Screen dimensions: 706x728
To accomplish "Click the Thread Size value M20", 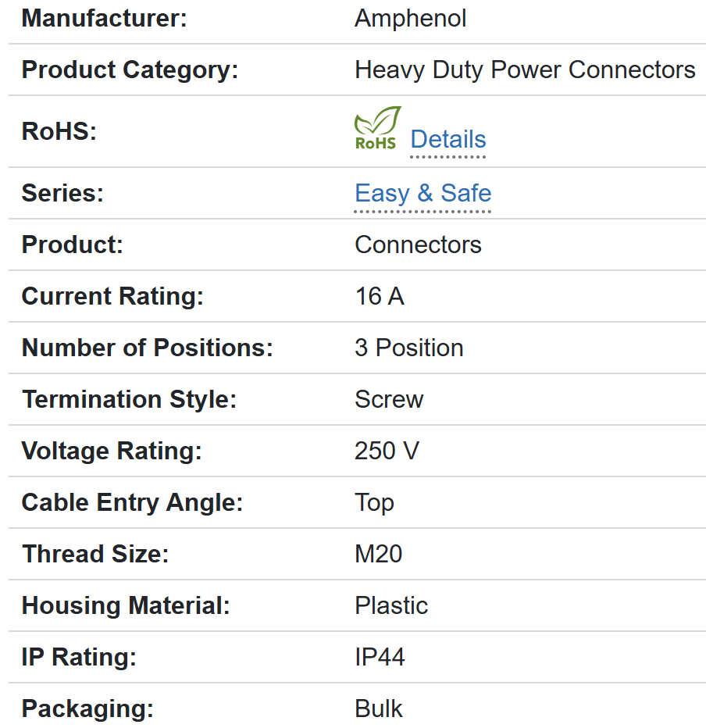I will [x=378, y=554].
